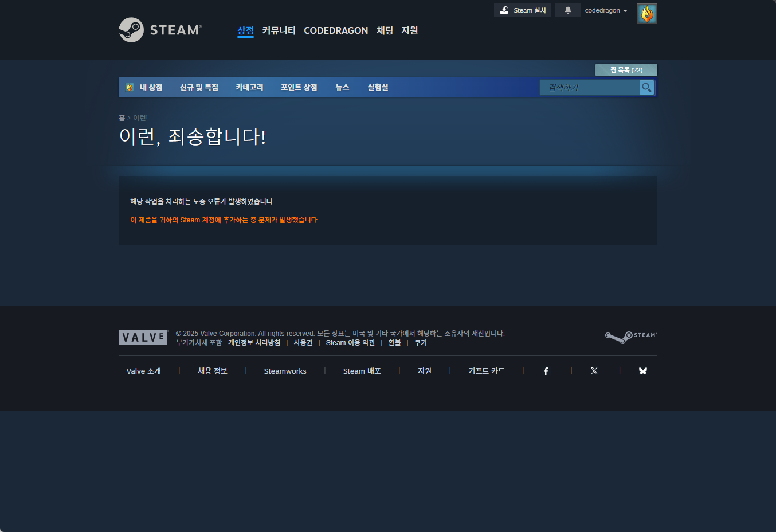Open the 포인트 상점 tab

coord(299,87)
